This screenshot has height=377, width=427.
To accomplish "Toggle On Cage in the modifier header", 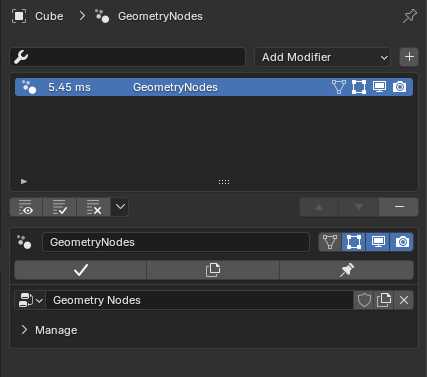I will click(330, 242).
